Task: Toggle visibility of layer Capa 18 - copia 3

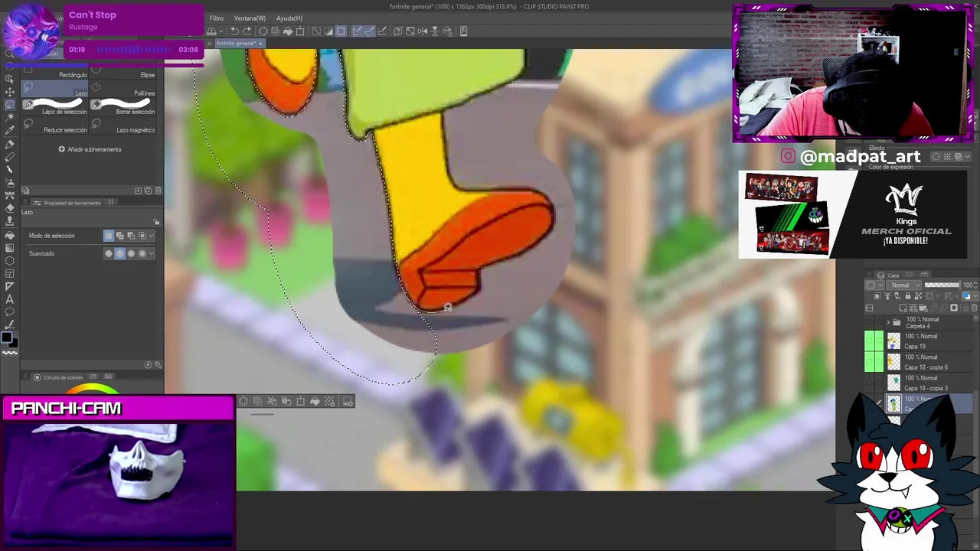Action: pyautogui.click(x=869, y=382)
